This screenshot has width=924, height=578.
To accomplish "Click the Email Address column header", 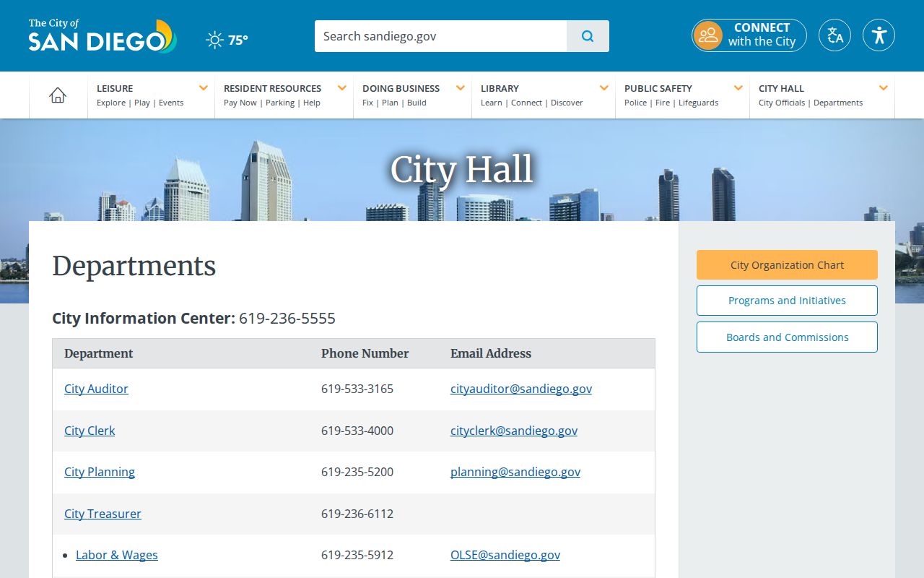I will (x=491, y=353).
